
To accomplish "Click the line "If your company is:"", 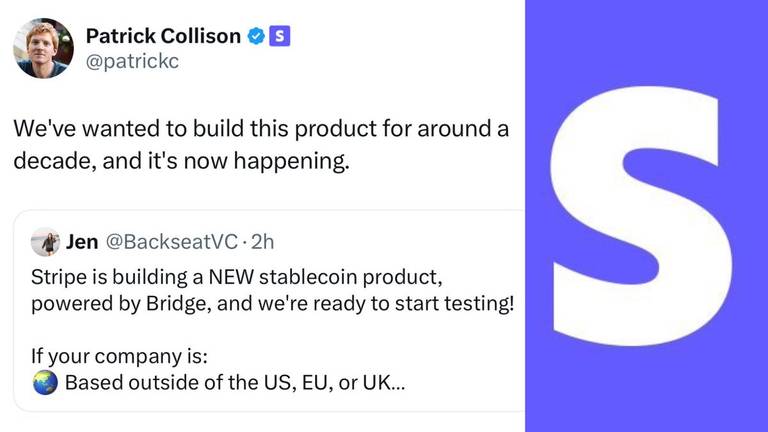I will point(120,357).
